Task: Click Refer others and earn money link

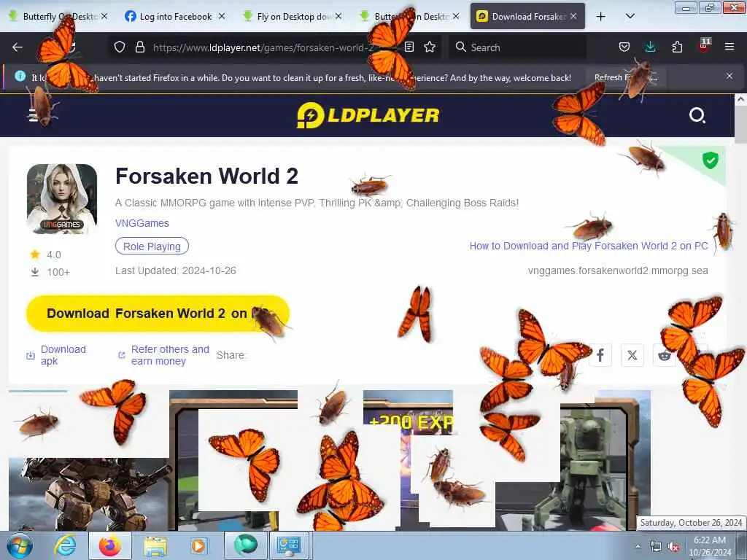Action: (x=164, y=355)
